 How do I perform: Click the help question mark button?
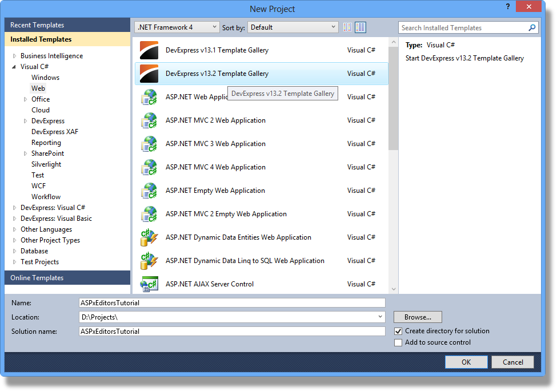[508, 6]
